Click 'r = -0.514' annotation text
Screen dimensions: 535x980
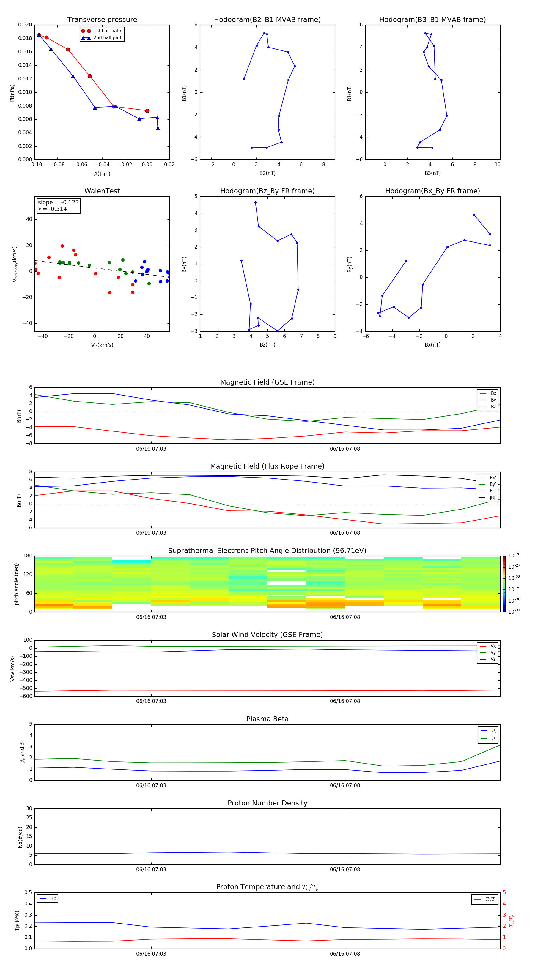(x=53, y=209)
